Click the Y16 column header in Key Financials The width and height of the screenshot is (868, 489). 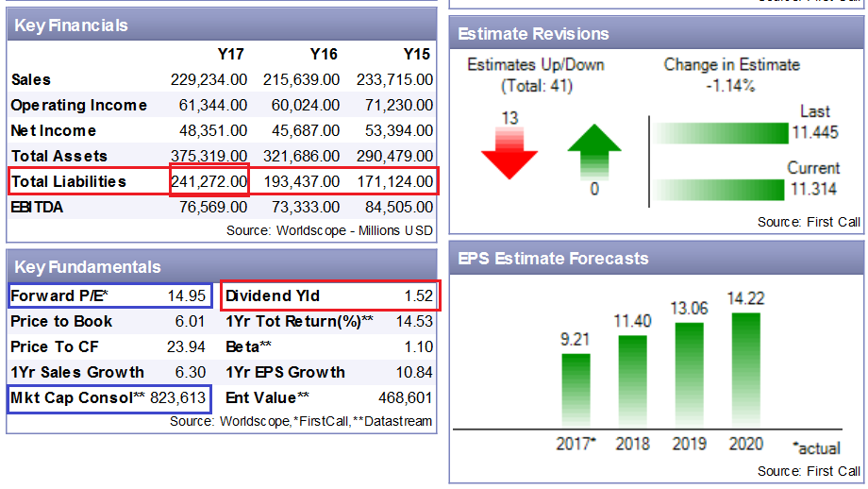pyautogui.click(x=324, y=55)
